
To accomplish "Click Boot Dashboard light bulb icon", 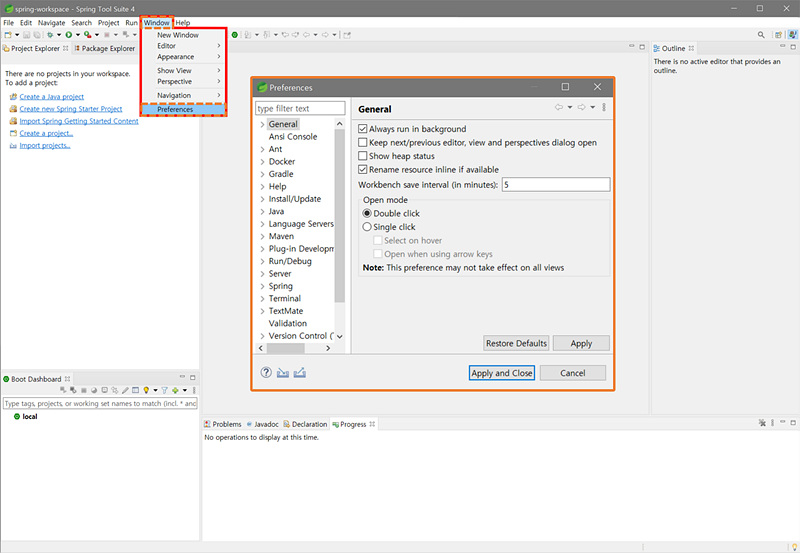I will pyautogui.click(x=146, y=390).
